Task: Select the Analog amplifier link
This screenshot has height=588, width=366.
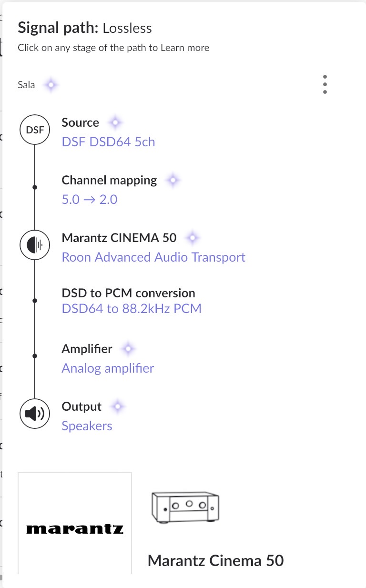Action: 108,368
